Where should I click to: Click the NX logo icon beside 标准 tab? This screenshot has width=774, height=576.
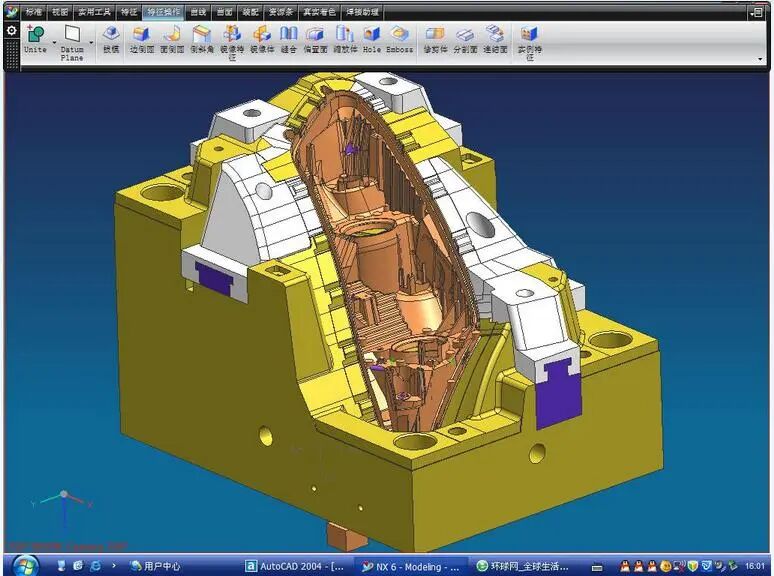coord(12,12)
